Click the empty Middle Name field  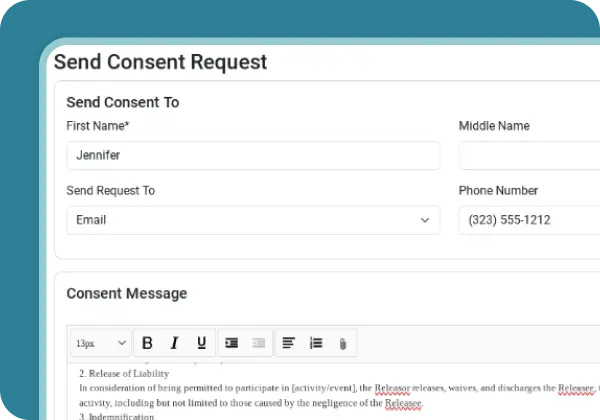[530, 155]
